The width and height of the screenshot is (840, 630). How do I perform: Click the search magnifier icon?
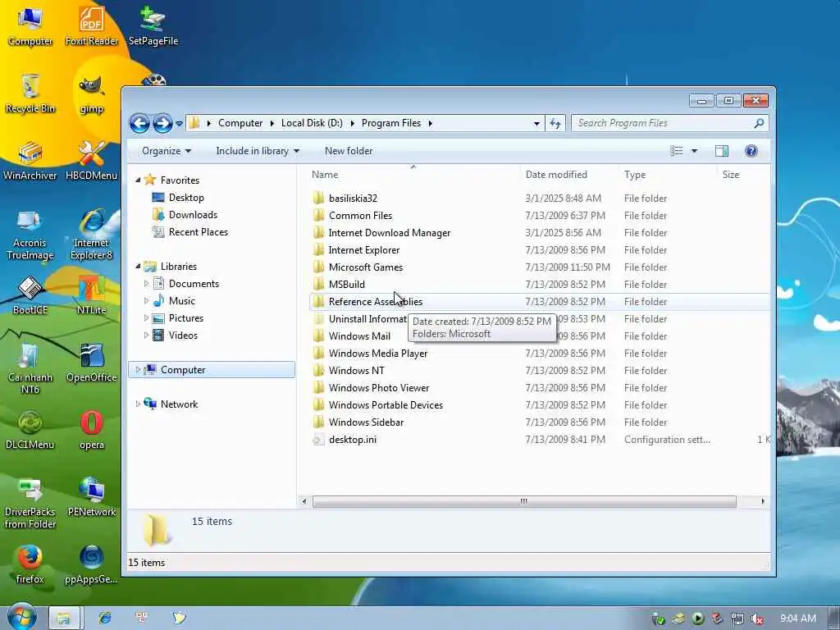pyautogui.click(x=759, y=123)
